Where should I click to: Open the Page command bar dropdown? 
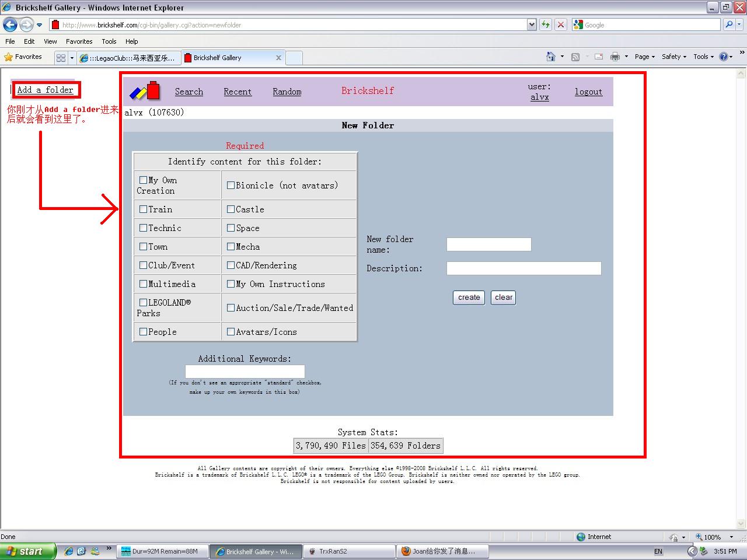click(x=645, y=57)
